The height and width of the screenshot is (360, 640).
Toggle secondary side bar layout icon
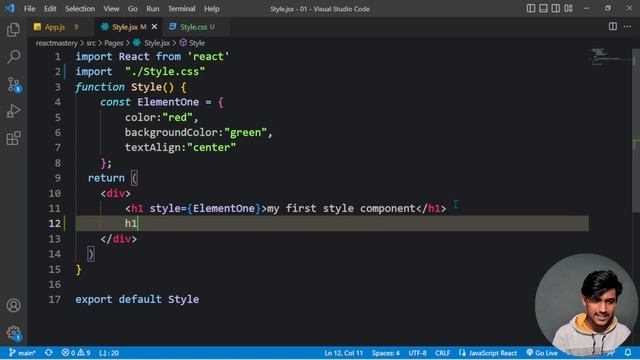click(556, 8)
